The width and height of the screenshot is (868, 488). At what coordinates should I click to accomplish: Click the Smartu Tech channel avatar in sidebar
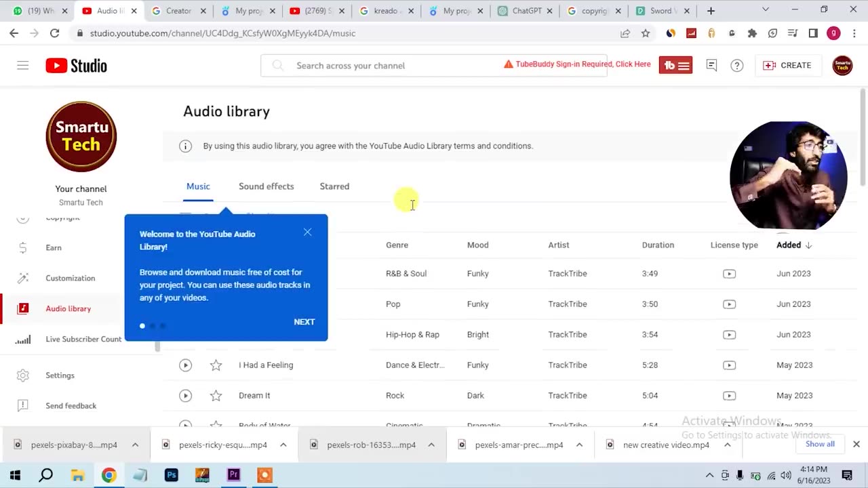tap(81, 137)
